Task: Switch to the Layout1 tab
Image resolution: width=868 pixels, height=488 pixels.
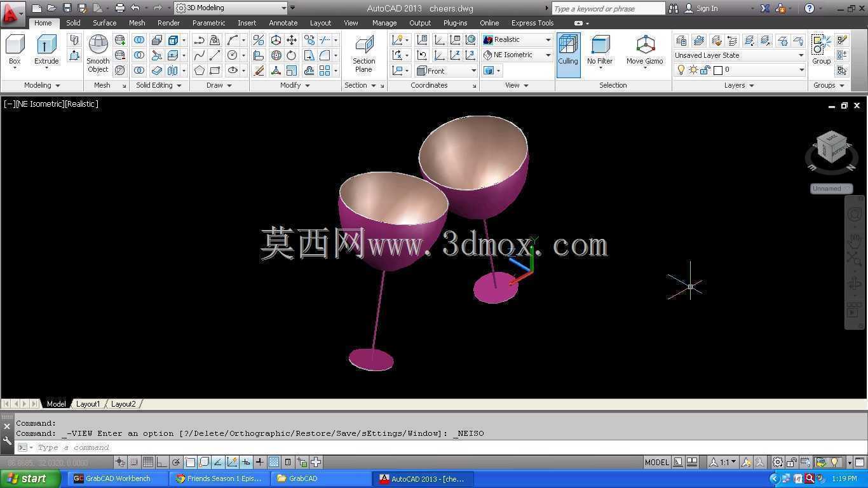Action: pos(88,404)
